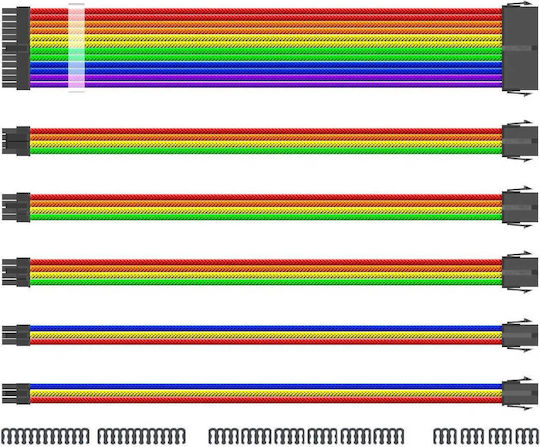Image resolution: width=540 pixels, height=447 pixels.
Task: Click the rightmost small black cable comb
Action: (527, 436)
